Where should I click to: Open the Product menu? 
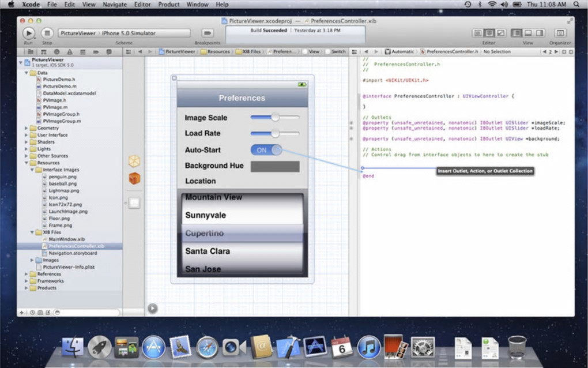click(168, 4)
